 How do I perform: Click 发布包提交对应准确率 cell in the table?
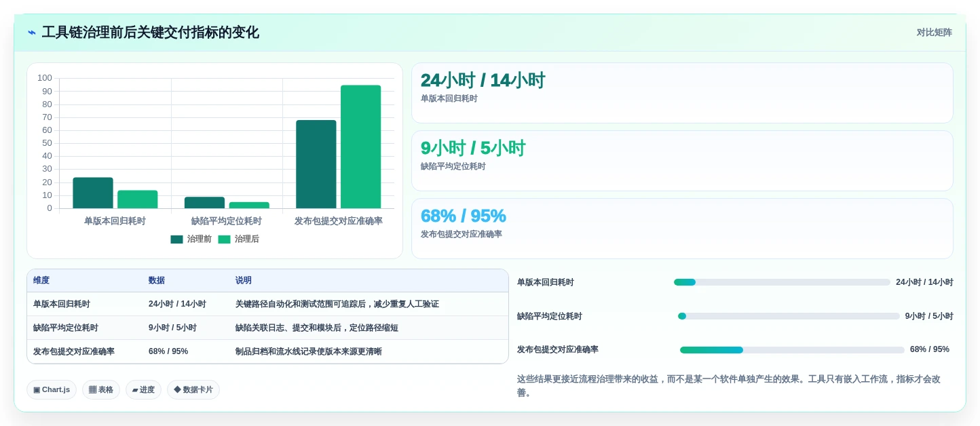point(74,352)
